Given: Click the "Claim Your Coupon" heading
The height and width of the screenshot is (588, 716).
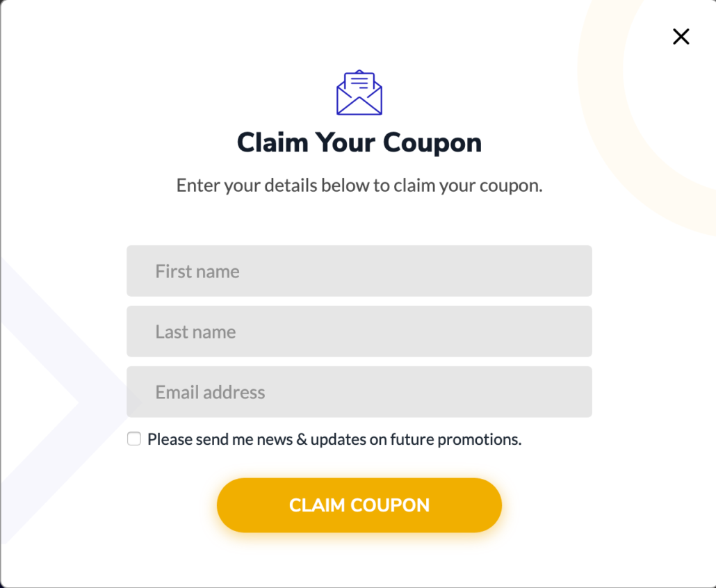Looking at the screenshot, I should 359,143.
